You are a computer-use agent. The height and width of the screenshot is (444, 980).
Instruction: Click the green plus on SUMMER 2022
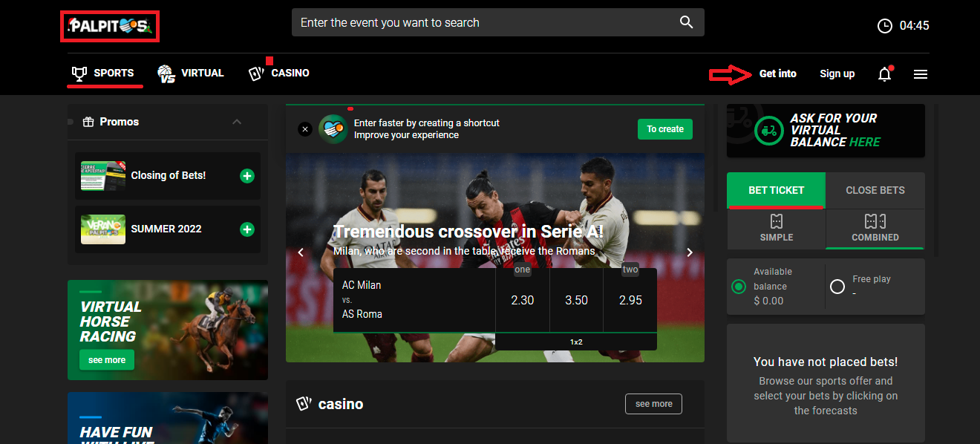click(247, 229)
